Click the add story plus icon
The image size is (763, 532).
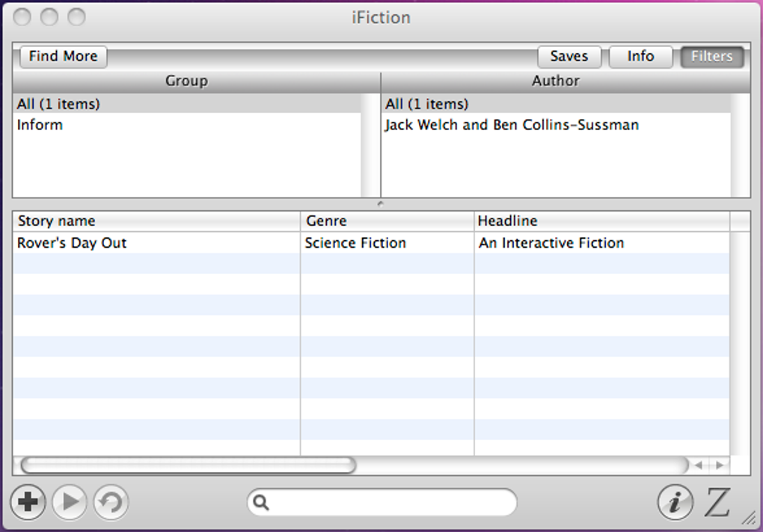pyautogui.click(x=28, y=501)
